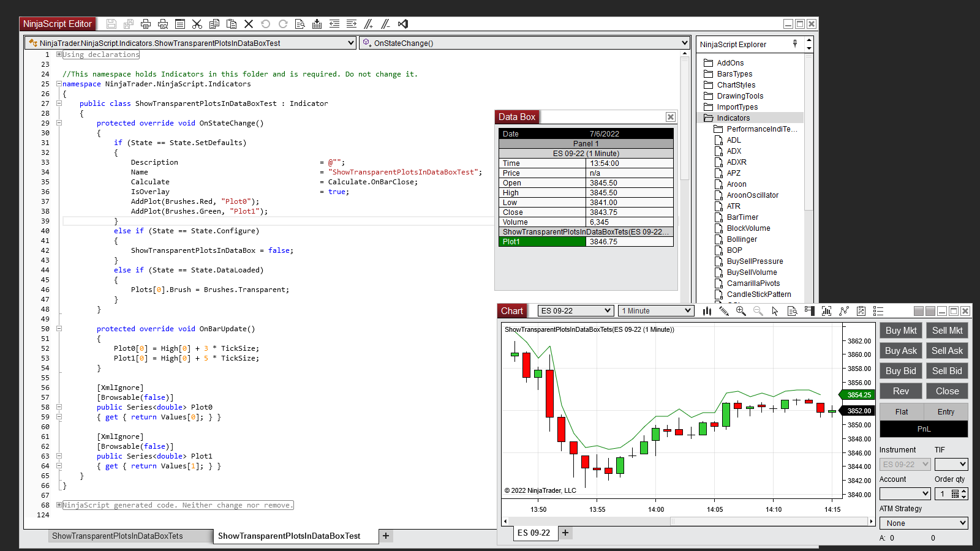
Task: Click the Increase Indent icon
Action: pyautogui.click(x=352, y=24)
